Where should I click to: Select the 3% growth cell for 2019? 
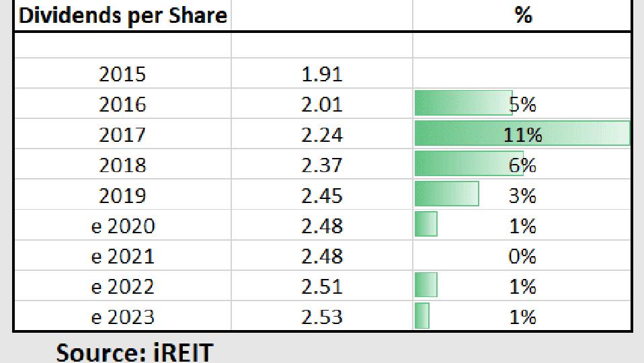point(522,196)
